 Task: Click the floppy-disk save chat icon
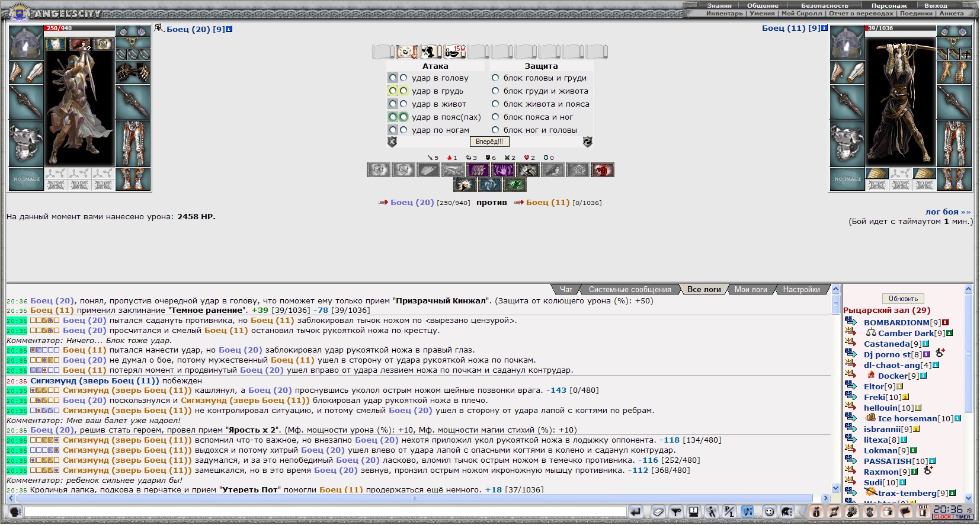tap(694, 512)
